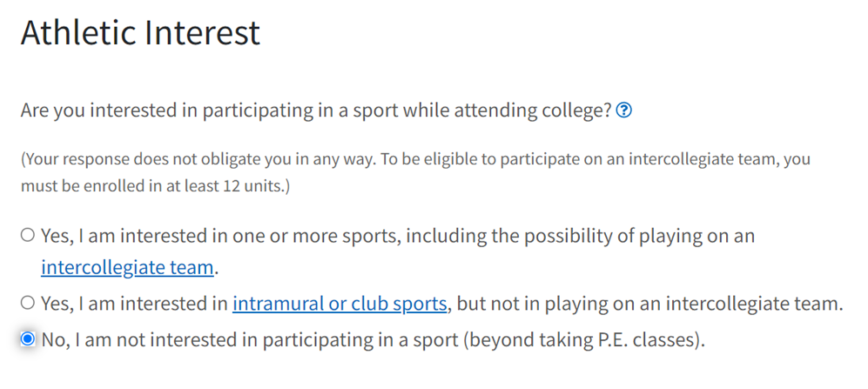
Task: Follow the 'intercollegiate team' hyperlink
Action: (127, 267)
